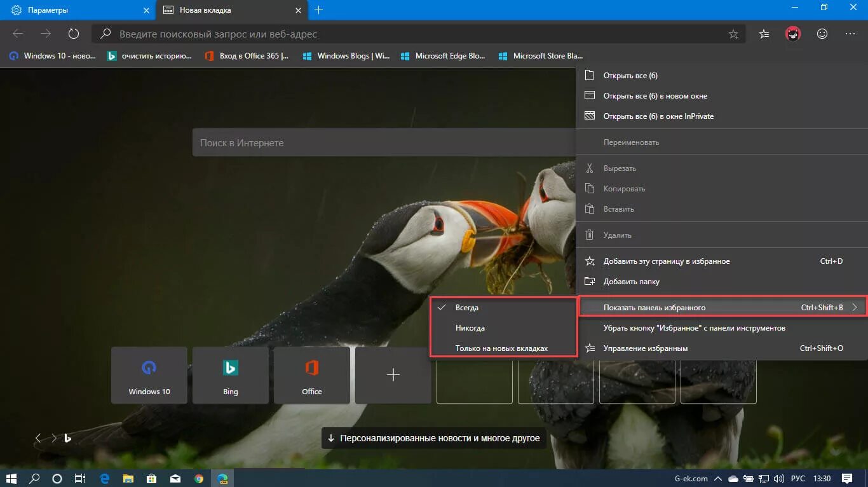This screenshot has height=487, width=868.
Task: Close the Новая вкладка tab
Action: [299, 10]
